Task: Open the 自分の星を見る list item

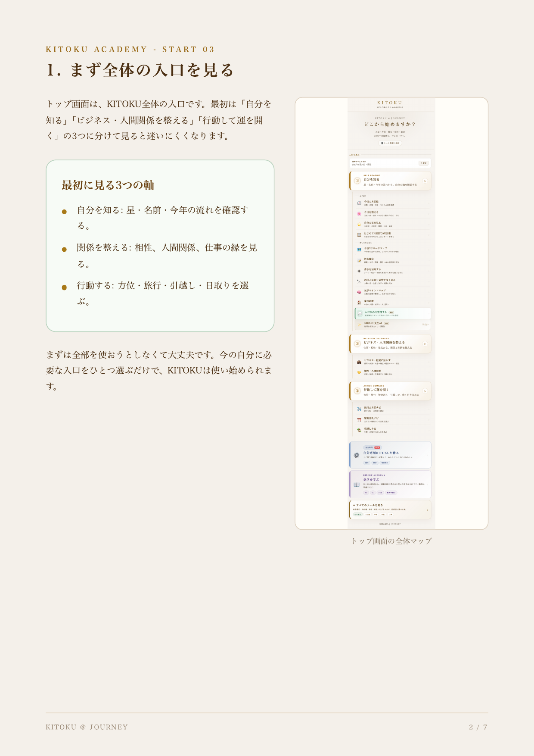Action: (392, 225)
